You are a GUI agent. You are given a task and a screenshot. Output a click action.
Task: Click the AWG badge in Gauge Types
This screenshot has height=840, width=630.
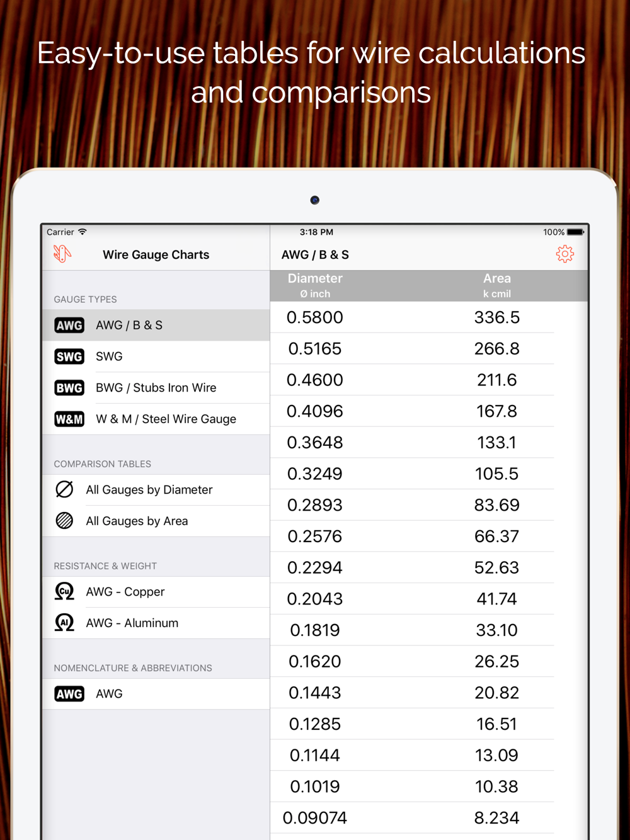[x=69, y=326]
